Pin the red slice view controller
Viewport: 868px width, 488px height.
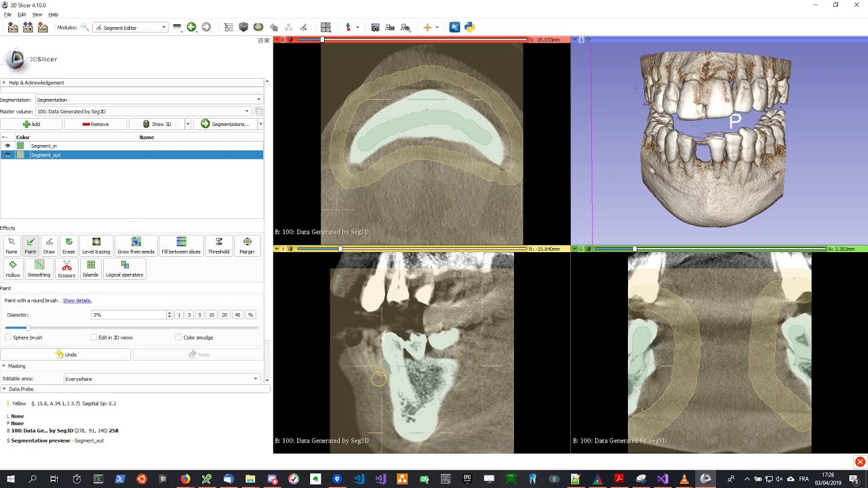point(277,40)
